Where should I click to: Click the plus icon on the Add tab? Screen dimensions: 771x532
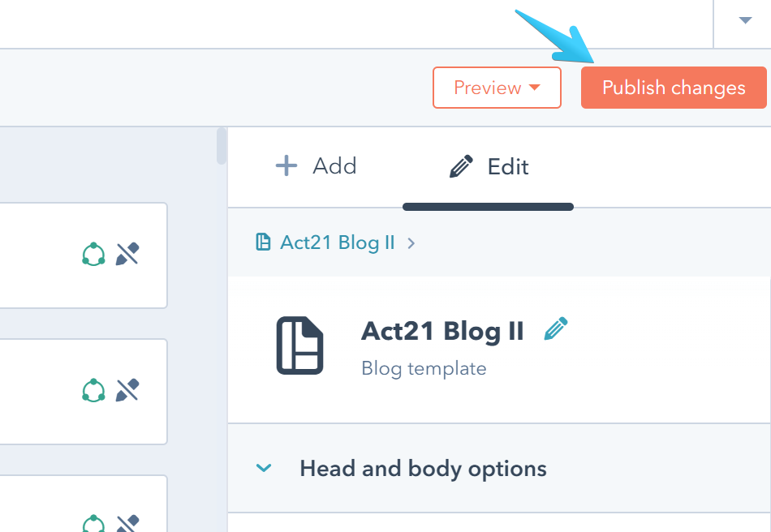(x=286, y=165)
